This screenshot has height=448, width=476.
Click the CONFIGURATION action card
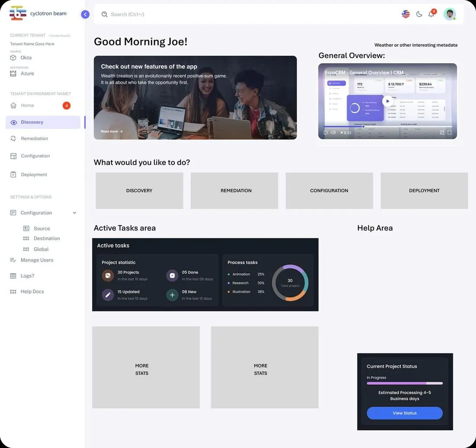[329, 191]
